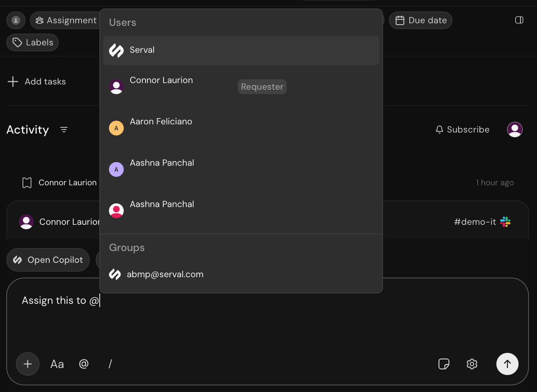
Task: Click Connor Laurion's avatar in the message card
Action: point(26,222)
